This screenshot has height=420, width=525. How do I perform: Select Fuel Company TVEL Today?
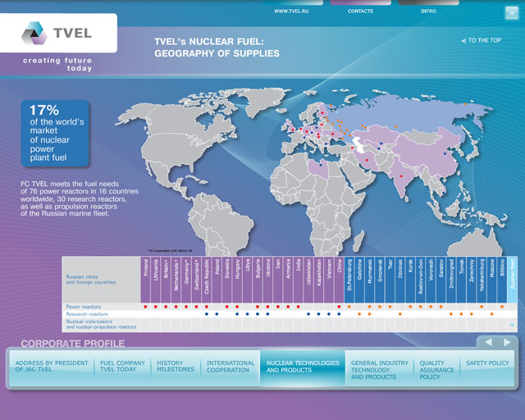click(x=122, y=366)
